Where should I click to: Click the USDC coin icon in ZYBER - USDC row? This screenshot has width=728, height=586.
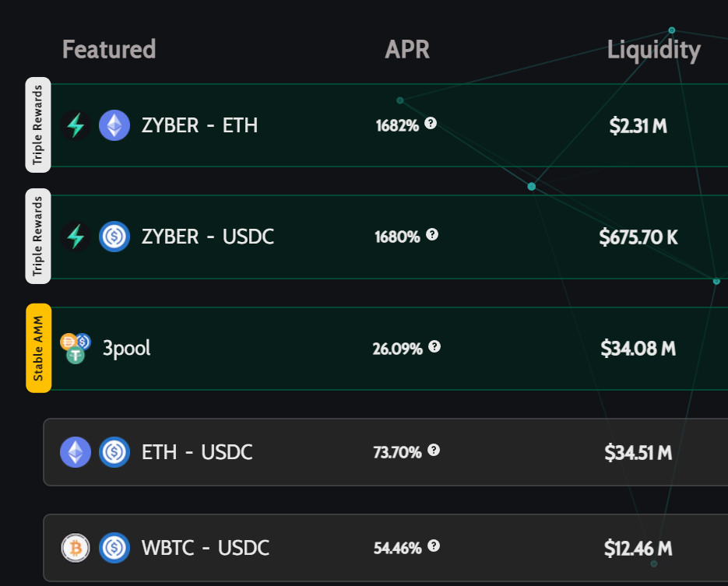[114, 237]
